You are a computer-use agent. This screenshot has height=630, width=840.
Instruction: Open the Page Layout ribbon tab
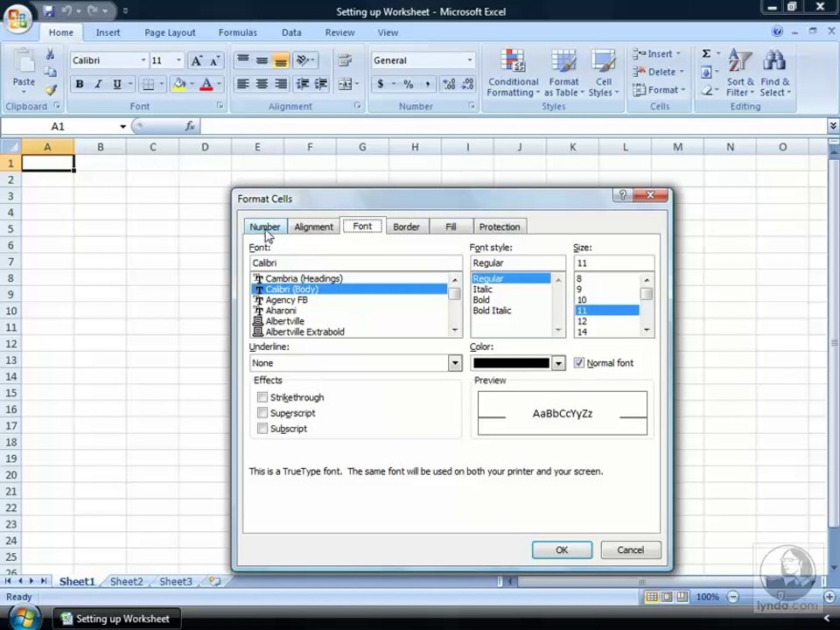tap(170, 32)
